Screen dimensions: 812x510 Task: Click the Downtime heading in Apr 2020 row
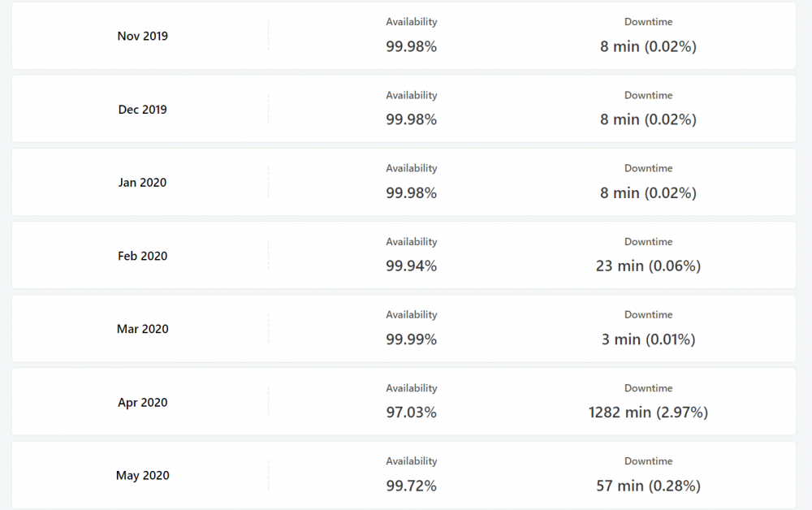[648, 388]
